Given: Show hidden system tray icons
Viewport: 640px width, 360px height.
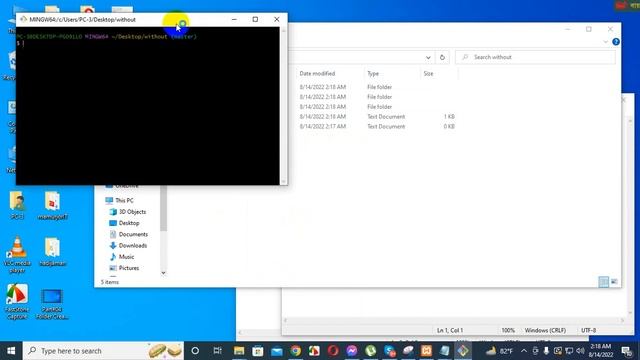Looking at the screenshot, I should click(x=524, y=351).
